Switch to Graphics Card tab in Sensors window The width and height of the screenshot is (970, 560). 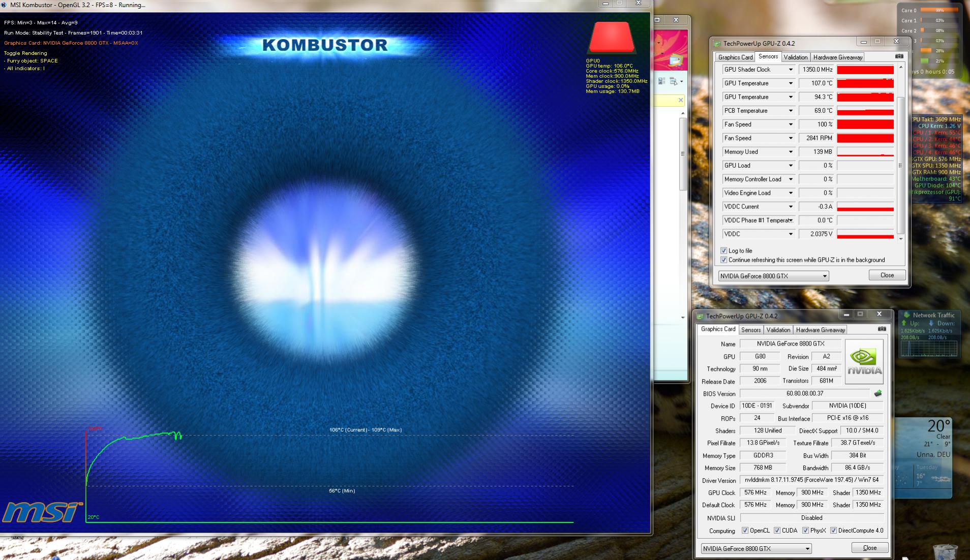point(735,57)
